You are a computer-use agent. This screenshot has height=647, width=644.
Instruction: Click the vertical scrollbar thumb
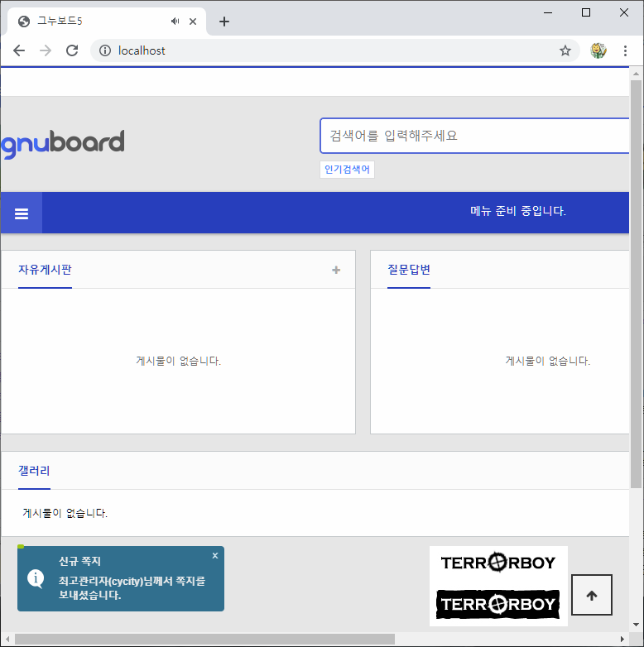coord(636,284)
